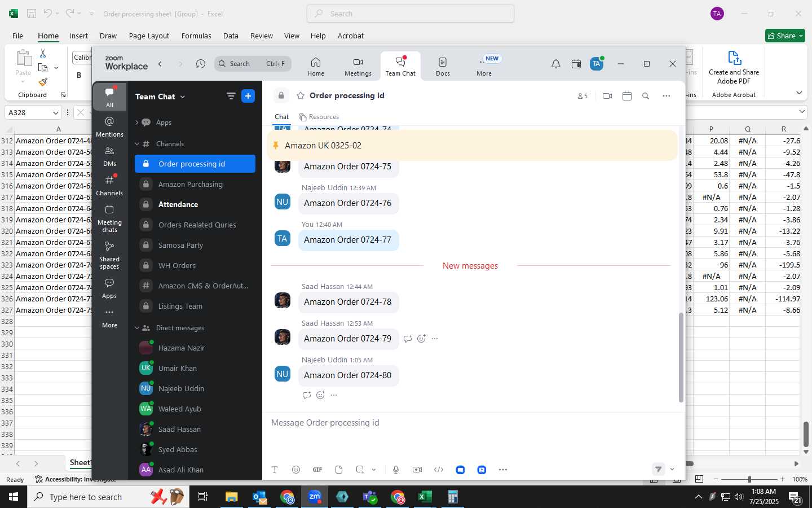Collapse the Direct messages section
Image resolution: width=812 pixels, height=508 pixels.
pyautogui.click(x=136, y=328)
